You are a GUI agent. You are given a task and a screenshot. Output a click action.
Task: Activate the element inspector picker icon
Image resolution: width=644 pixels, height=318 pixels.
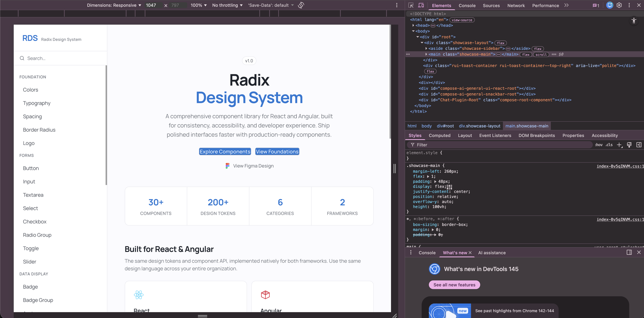click(x=411, y=5)
